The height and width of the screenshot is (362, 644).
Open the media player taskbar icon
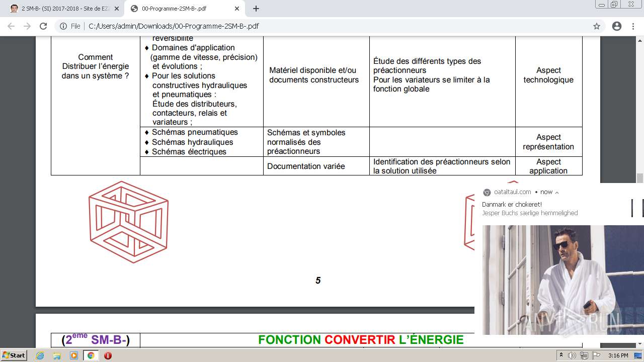[x=74, y=355]
